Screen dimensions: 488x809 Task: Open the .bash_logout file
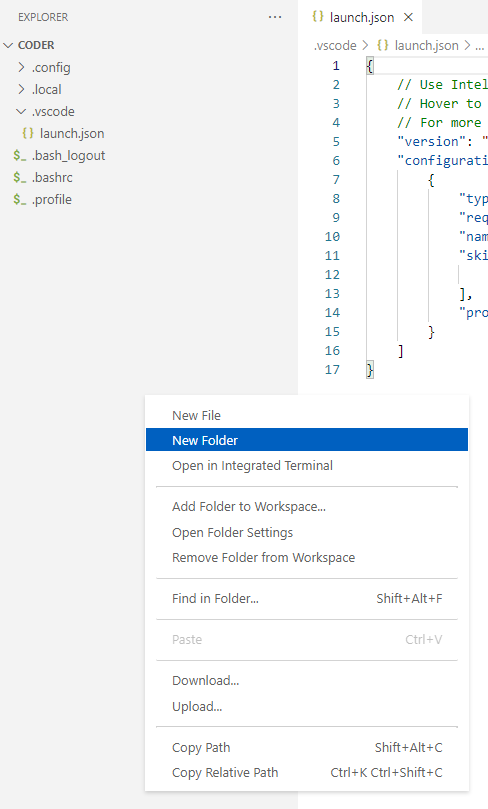coord(68,155)
